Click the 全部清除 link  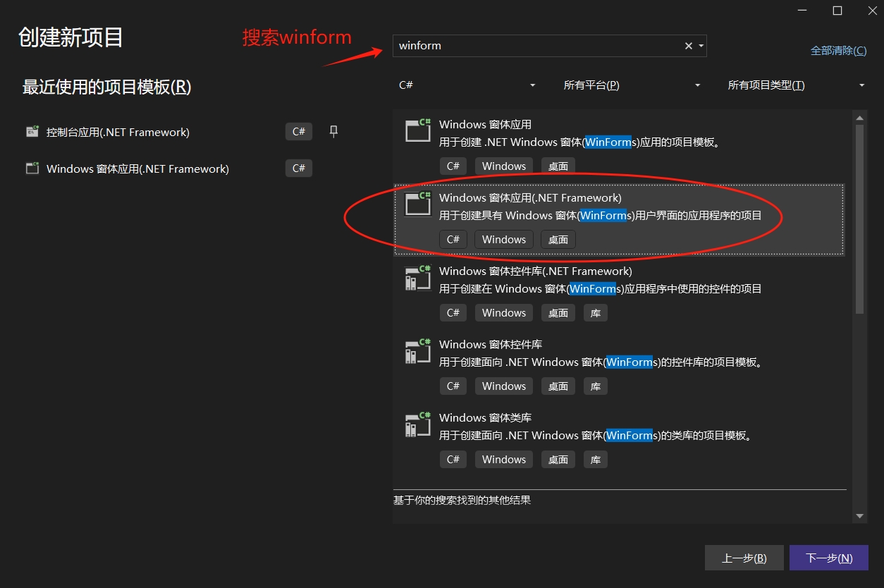click(x=838, y=51)
